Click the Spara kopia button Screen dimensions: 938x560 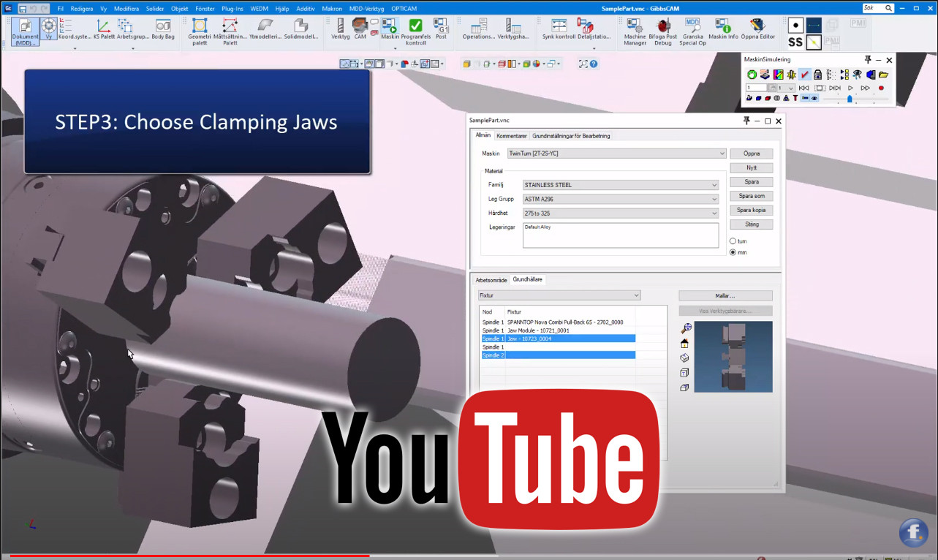click(752, 210)
